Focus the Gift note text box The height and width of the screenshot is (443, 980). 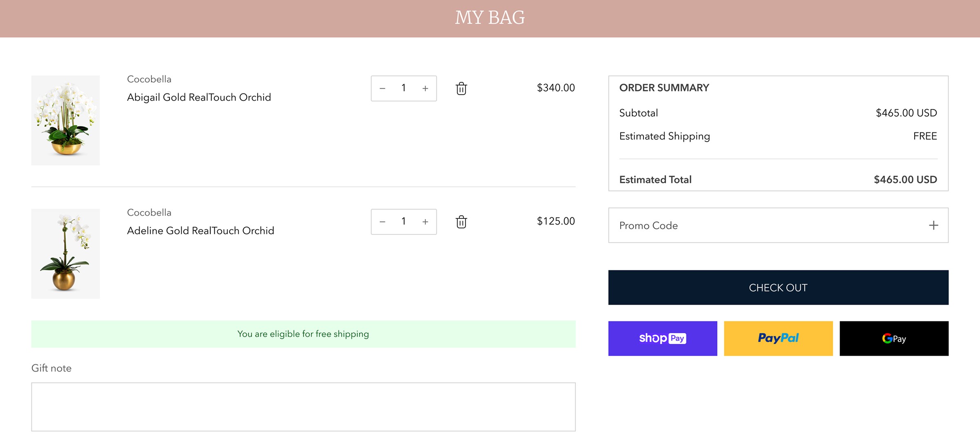(303, 407)
